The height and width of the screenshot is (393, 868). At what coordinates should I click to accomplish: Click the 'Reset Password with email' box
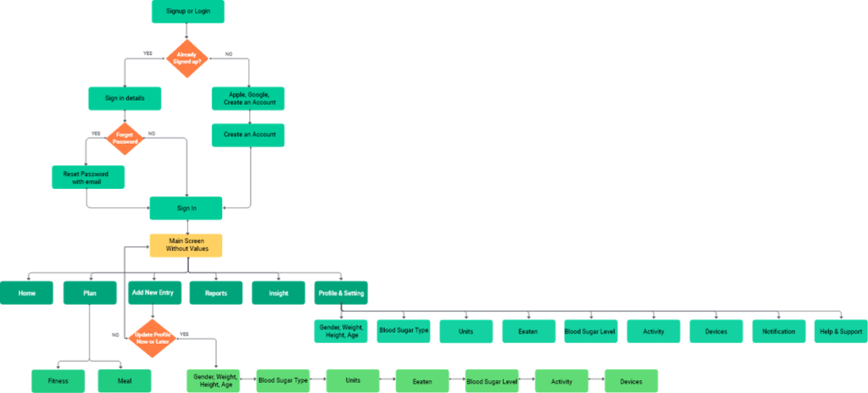pyautogui.click(x=88, y=177)
